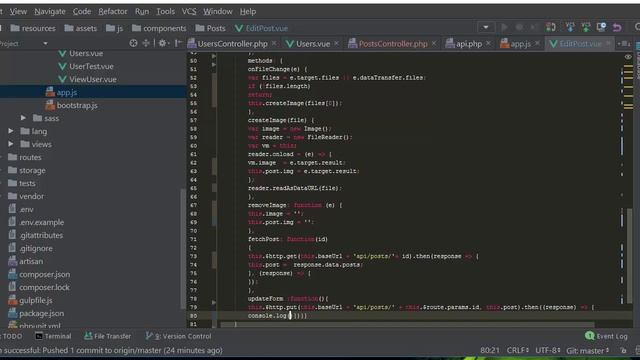This screenshot has height=360, width=640.
Task: Select gulpfile.js in project tree
Action: tap(30, 300)
